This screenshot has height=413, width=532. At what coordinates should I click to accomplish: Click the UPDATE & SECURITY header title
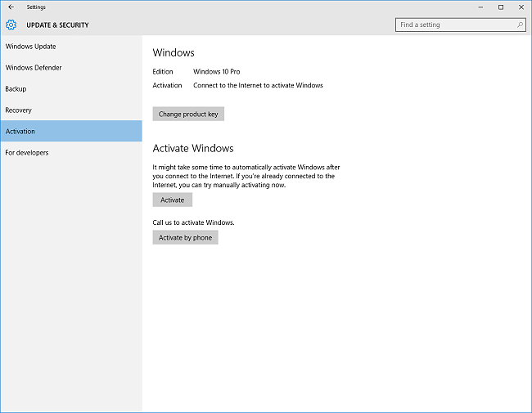point(57,25)
